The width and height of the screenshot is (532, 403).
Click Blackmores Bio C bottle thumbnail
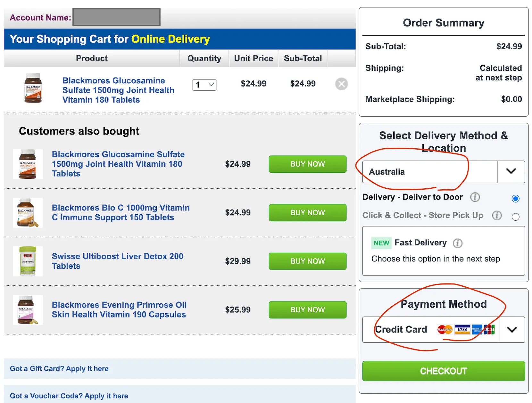[x=28, y=213]
